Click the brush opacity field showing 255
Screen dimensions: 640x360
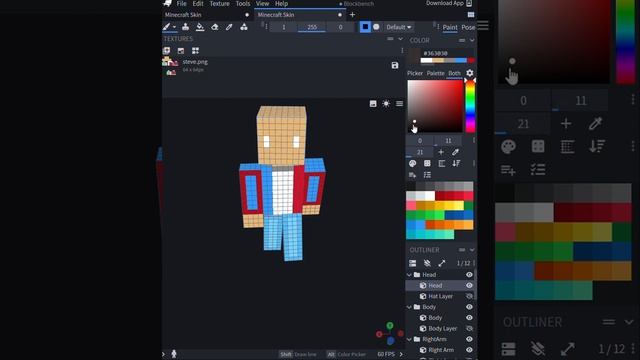tap(312, 27)
